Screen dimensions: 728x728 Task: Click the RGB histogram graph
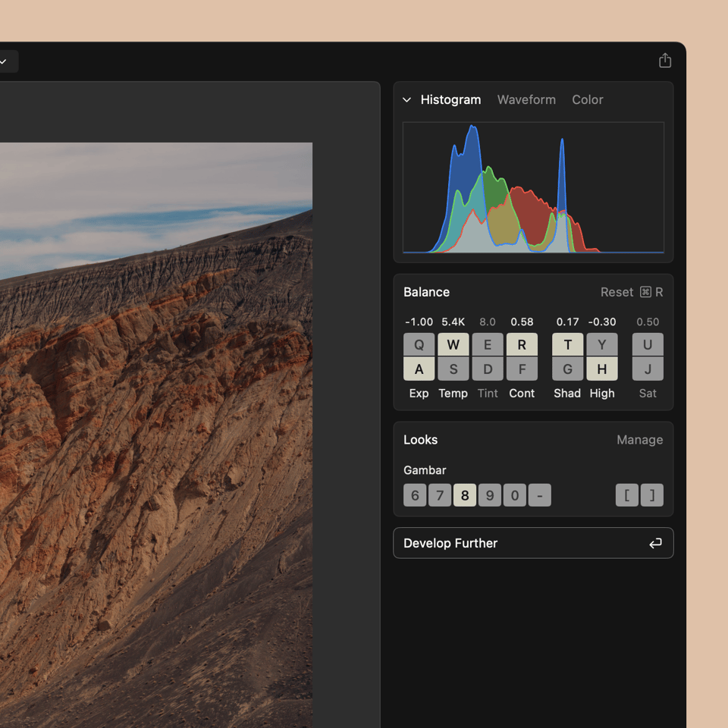(x=533, y=187)
